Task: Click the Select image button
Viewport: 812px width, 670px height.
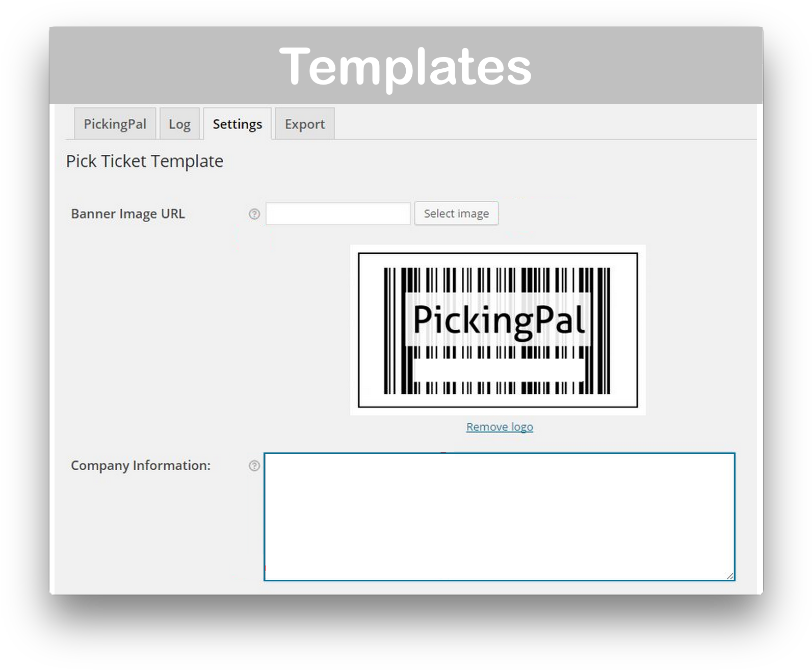Action: [x=456, y=213]
